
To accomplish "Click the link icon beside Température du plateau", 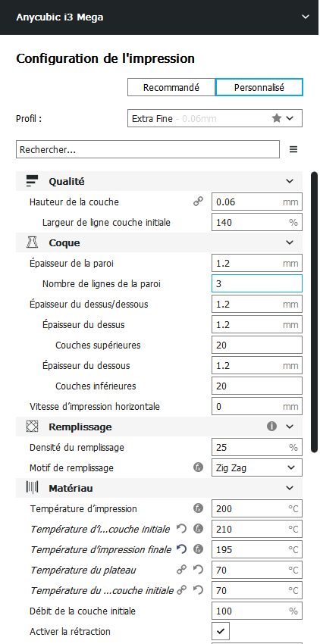I will coord(181,570).
